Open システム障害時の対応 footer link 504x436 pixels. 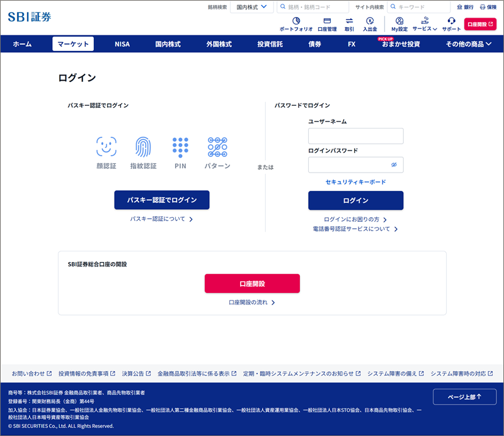click(x=462, y=374)
